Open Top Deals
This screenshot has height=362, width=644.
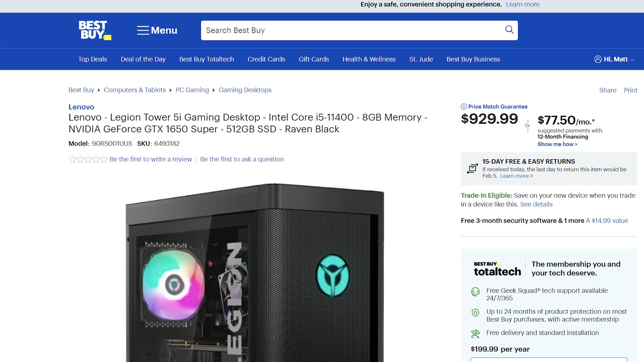click(x=93, y=59)
